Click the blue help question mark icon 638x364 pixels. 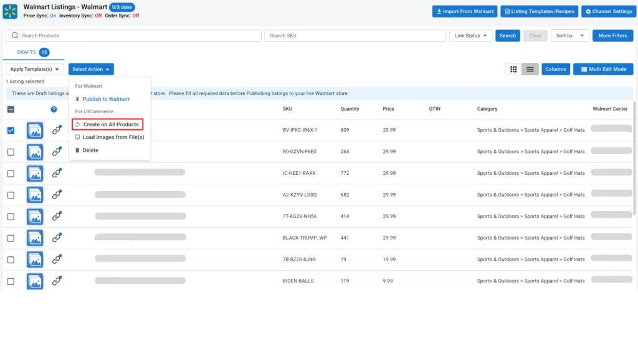point(54,110)
